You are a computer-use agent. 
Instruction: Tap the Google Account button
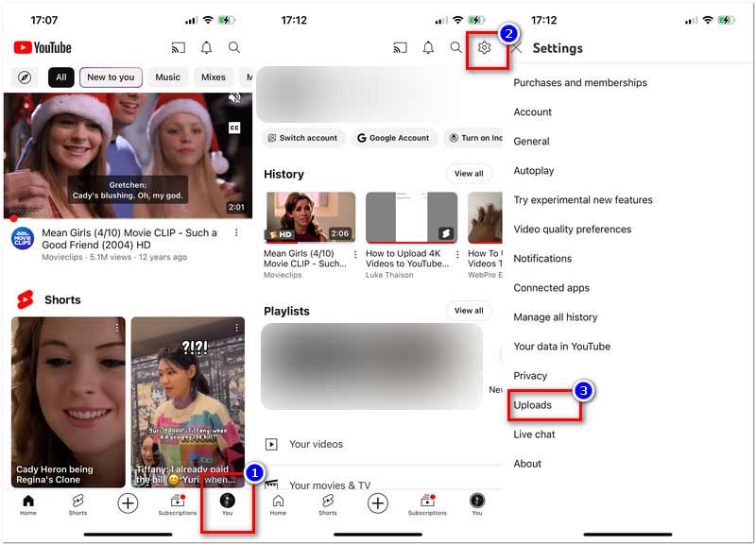pyautogui.click(x=393, y=138)
